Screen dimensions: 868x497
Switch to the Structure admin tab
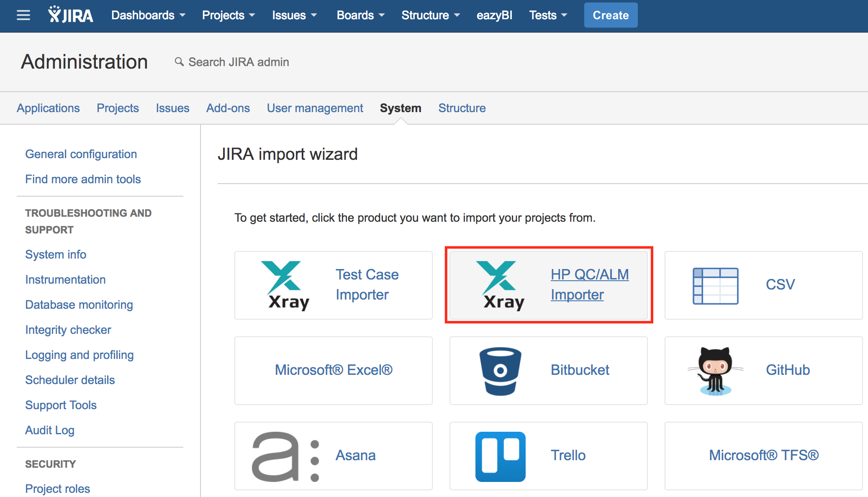click(462, 108)
